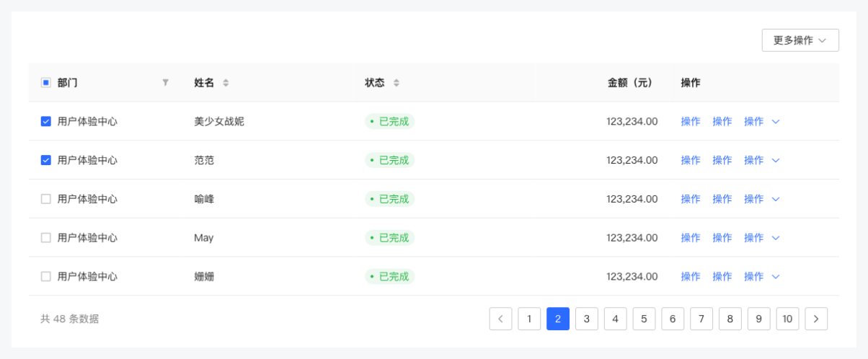Expand action chevron in 美少女战妮 row
868x359 pixels.
point(776,122)
